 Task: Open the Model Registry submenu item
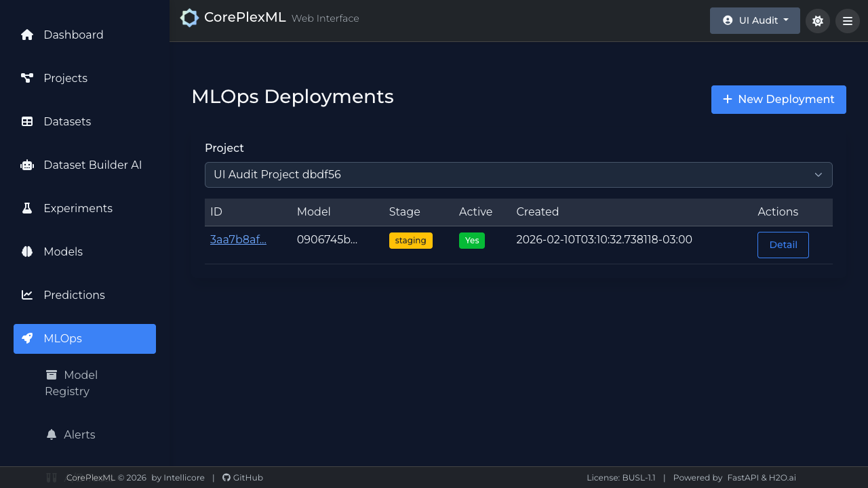click(71, 383)
